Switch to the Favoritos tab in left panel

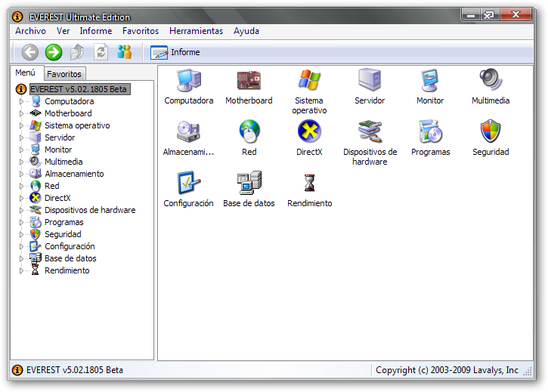[64, 74]
